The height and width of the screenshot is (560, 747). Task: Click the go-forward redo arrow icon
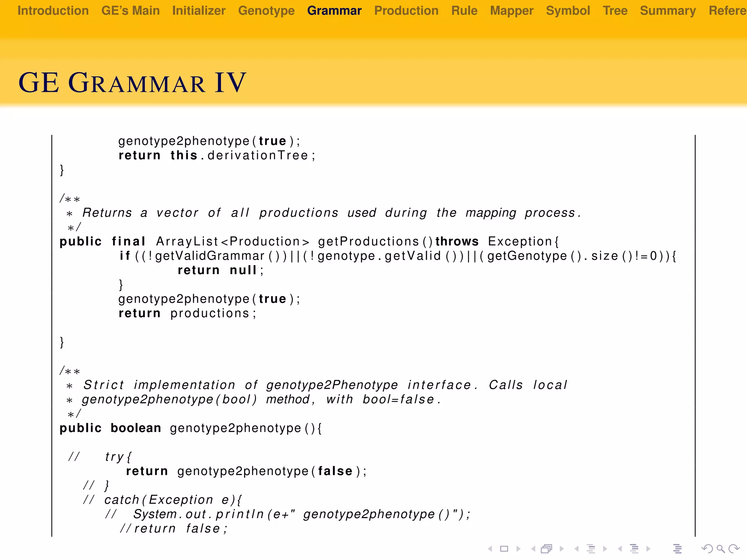734,549
